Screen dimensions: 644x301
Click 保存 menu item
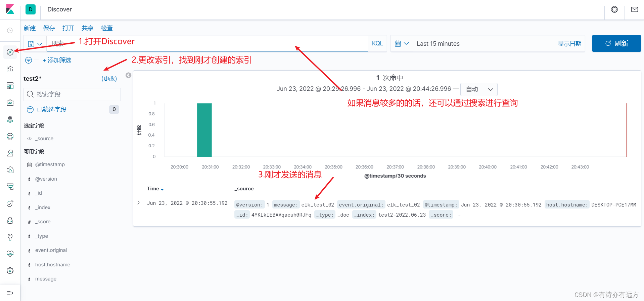click(x=49, y=28)
